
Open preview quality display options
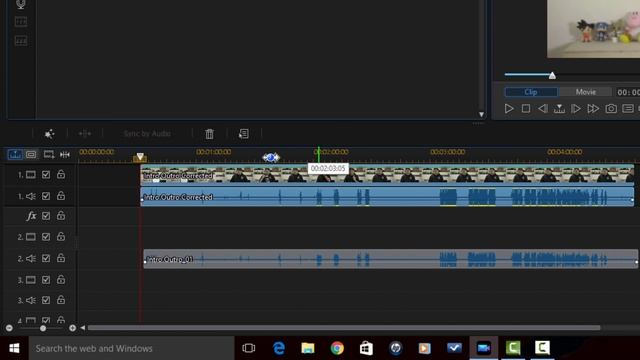coord(628,109)
